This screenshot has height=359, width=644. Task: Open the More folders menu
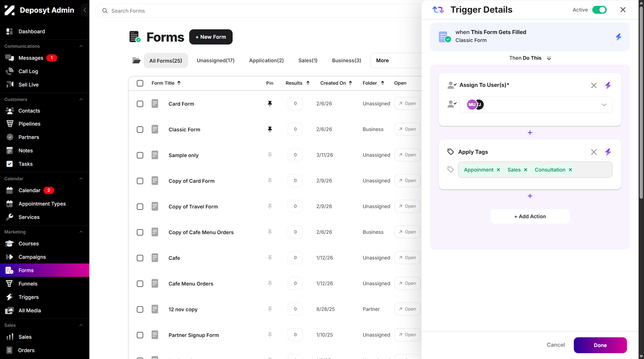[x=382, y=60]
